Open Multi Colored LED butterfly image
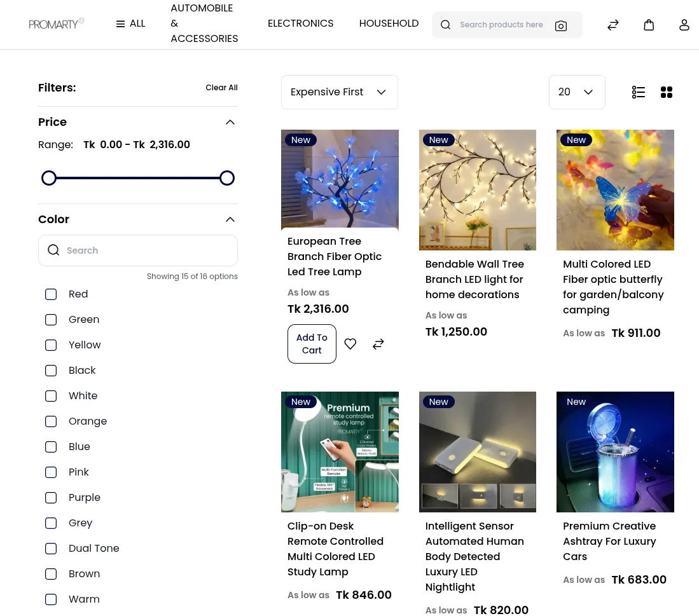The width and height of the screenshot is (699, 616). coord(615,190)
